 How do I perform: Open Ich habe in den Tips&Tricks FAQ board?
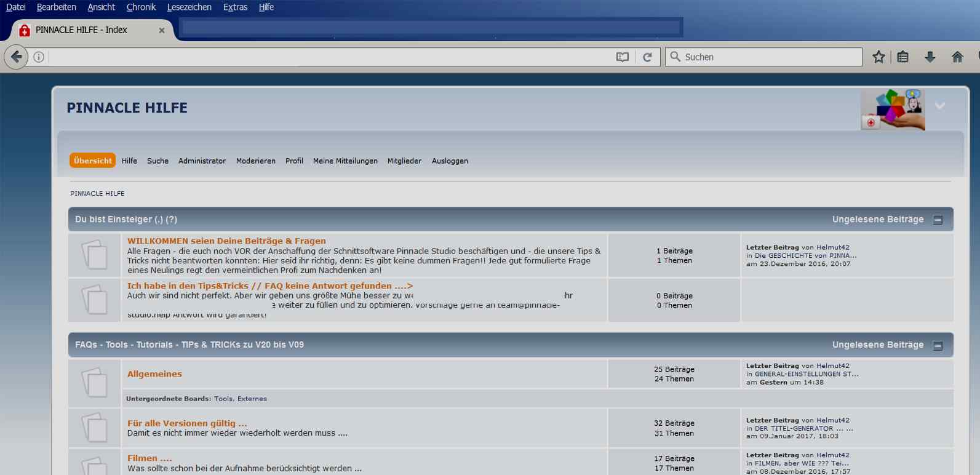click(270, 286)
